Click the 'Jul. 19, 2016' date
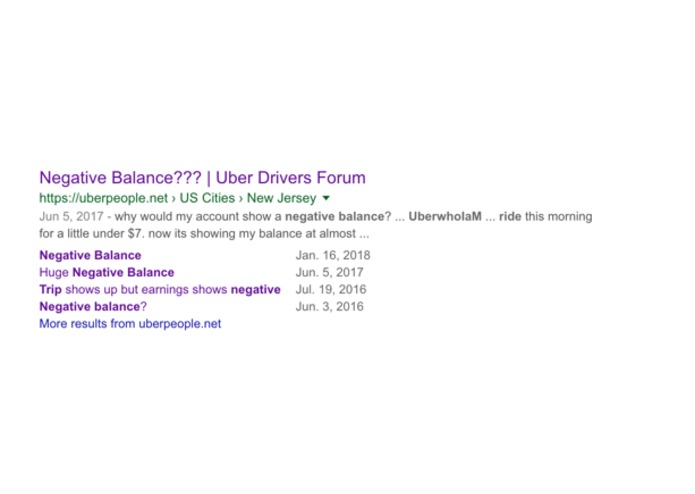The image size is (695, 494). point(331,289)
